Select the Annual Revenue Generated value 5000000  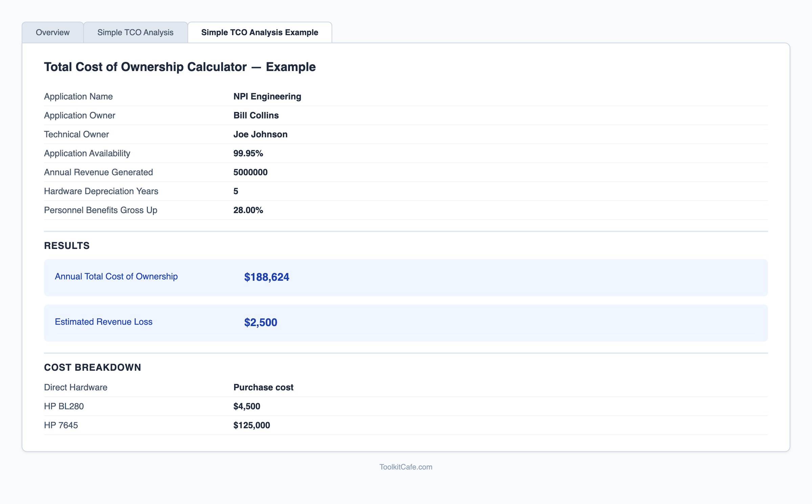(x=250, y=172)
